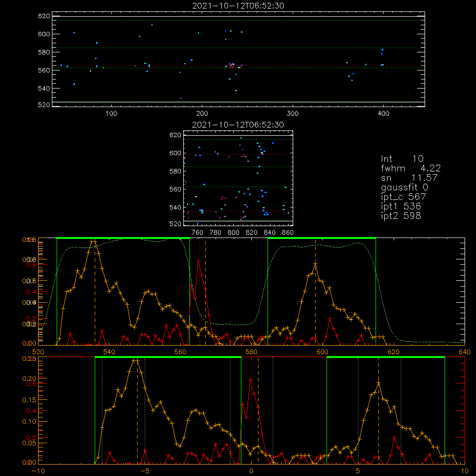Click y-axis label 560 on middle plot
The height and width of the screenshot is (476, 476).
pos(175,189)
